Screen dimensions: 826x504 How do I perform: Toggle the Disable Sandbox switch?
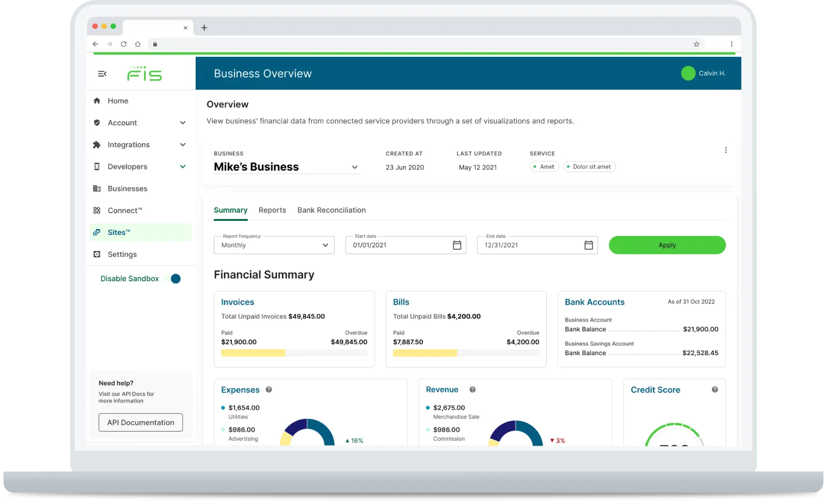point(176,279)
